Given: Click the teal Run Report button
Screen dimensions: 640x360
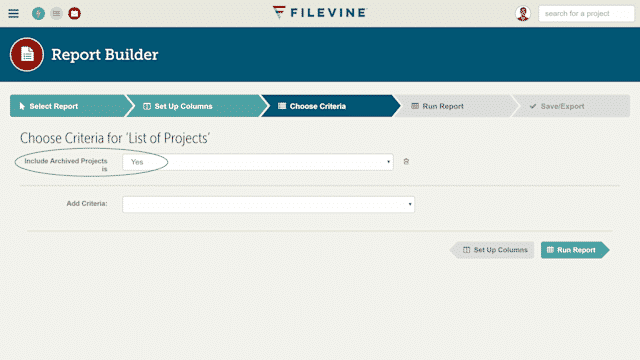Looking at the screenshot, I should tap(575, 250).
